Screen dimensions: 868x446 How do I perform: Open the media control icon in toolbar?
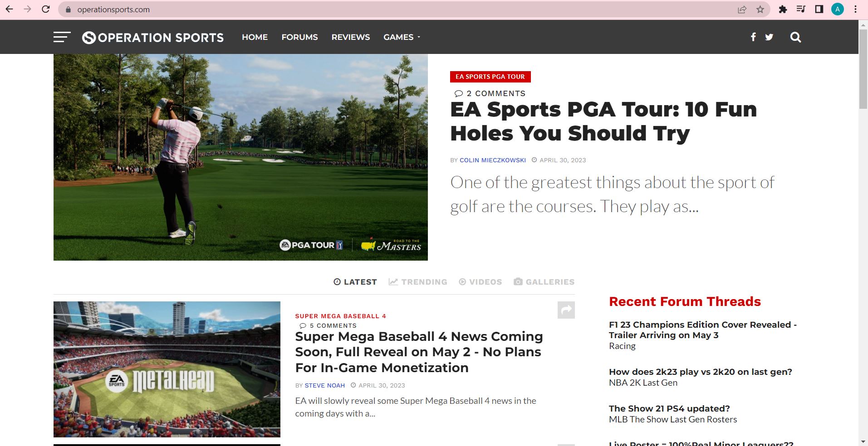801,9
